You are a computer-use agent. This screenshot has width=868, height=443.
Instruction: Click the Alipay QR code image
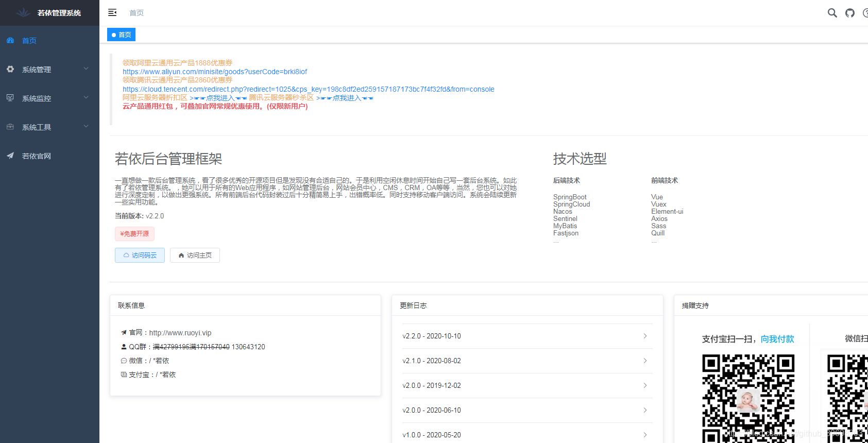point(748,398)
